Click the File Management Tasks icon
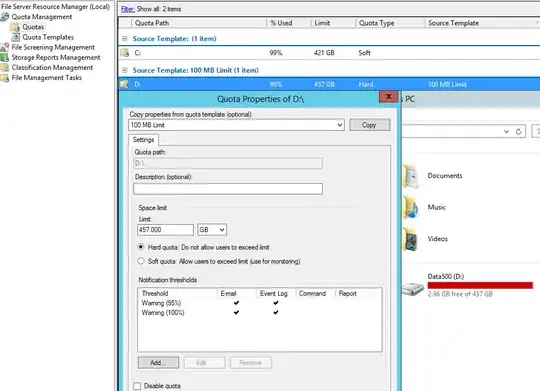This screenshot has width=540, height=391. [5, 78]
